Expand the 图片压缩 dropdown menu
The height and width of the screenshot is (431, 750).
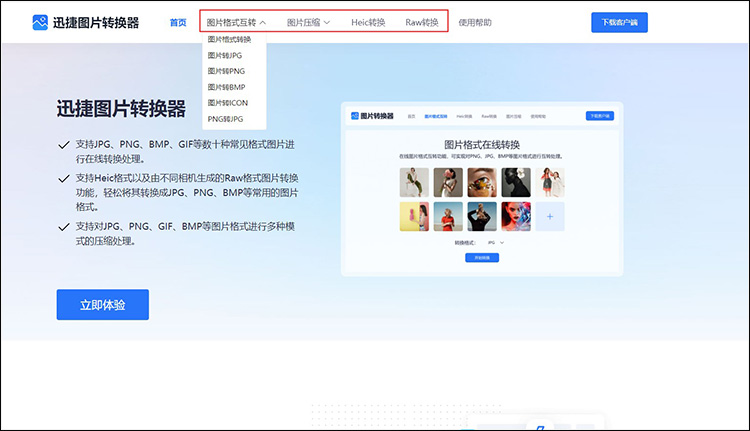pyautogui.click(x=309, y=22)
